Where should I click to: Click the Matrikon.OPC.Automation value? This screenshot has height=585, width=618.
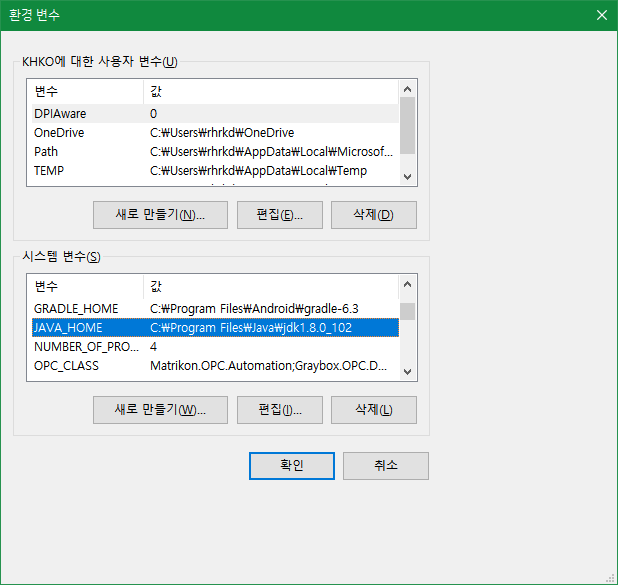coord(268,365)
